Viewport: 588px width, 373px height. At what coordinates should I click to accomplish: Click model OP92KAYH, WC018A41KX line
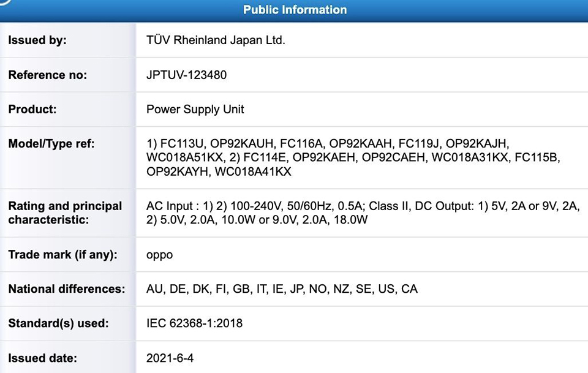pyautogui.click(x=219, y=171)
